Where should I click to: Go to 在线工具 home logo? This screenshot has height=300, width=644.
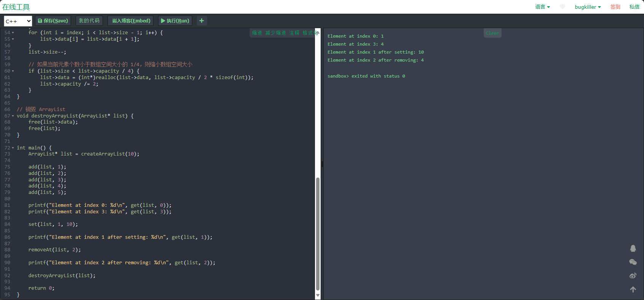click(16, 7)
